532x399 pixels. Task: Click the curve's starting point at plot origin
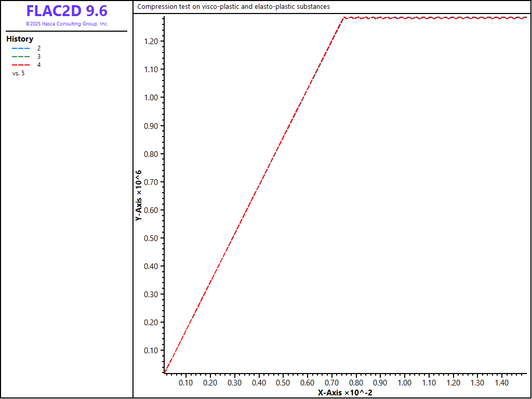coord(164,373)
